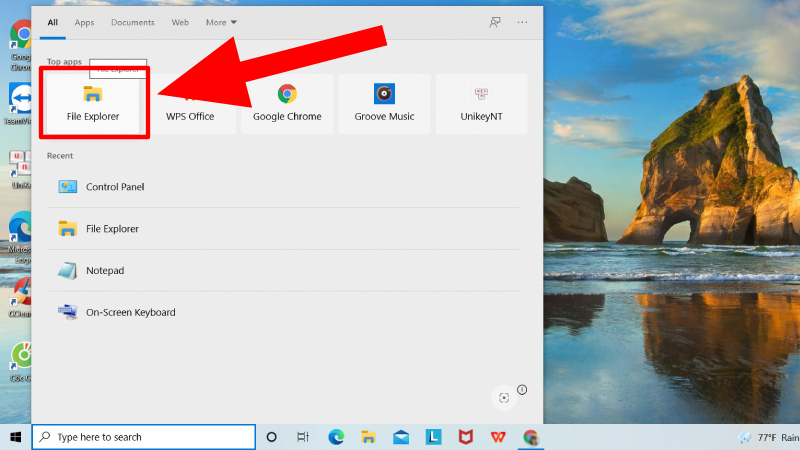Open Mail app on taskbar
Screen dimensions: 800x450
pyautogui.click(x=401, y=437)
